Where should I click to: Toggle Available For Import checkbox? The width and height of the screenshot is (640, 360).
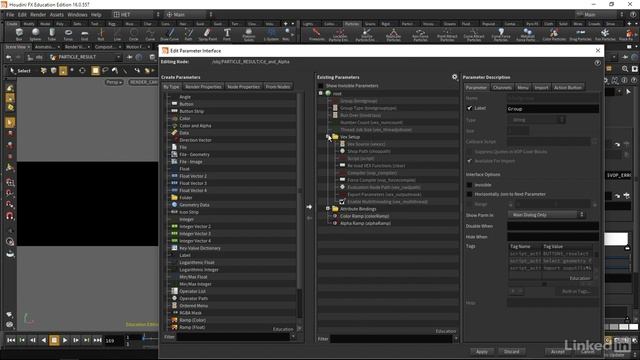pyautogui.click(x=469, y=161)
